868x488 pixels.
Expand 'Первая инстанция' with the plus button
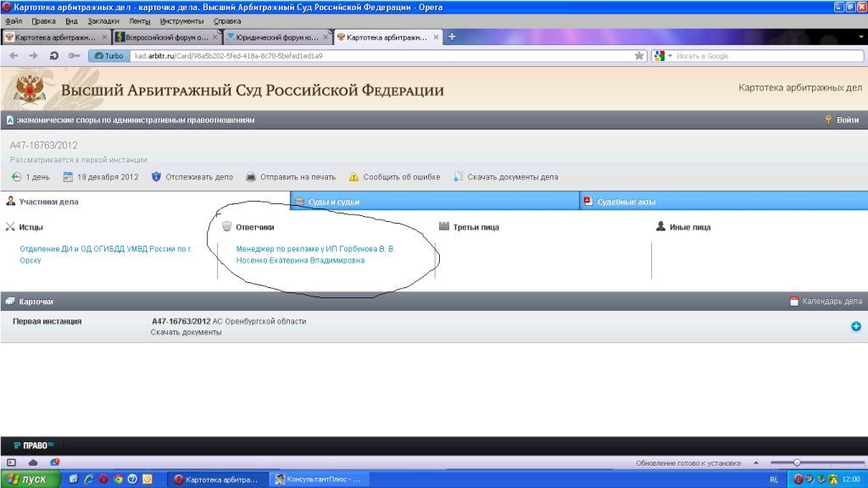(855, 326)
